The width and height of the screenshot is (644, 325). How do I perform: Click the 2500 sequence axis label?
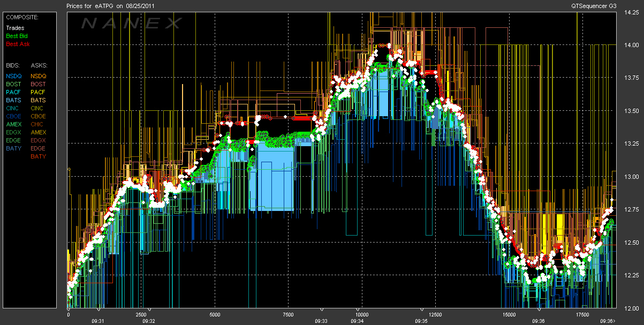click(x=141, y=315)
